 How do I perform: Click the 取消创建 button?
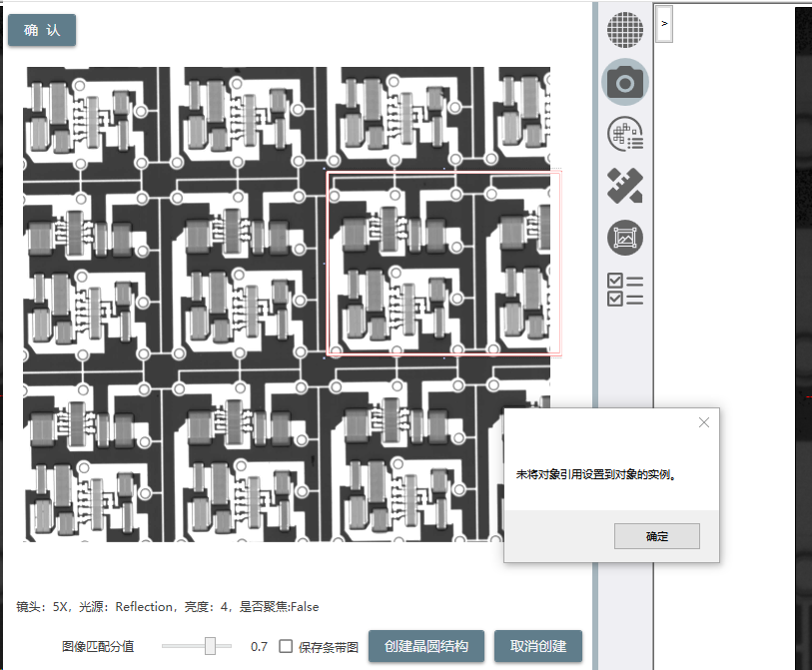pyautogui.click(x=538, y=646)
